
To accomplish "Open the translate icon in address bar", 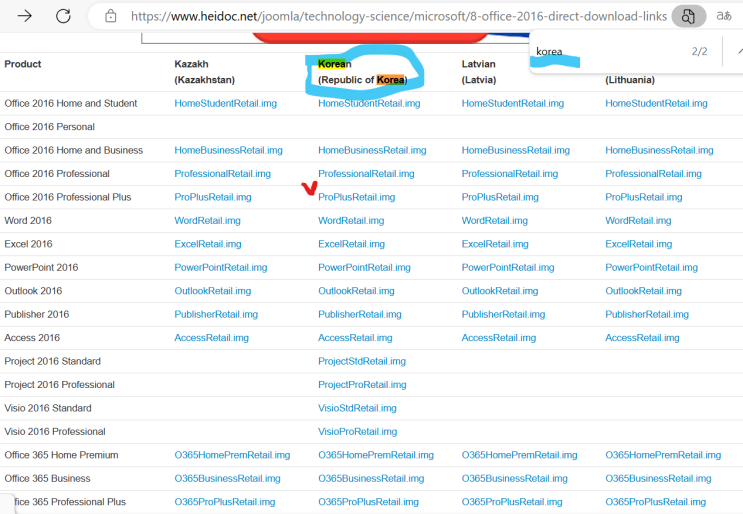I will tap(724, 16).
